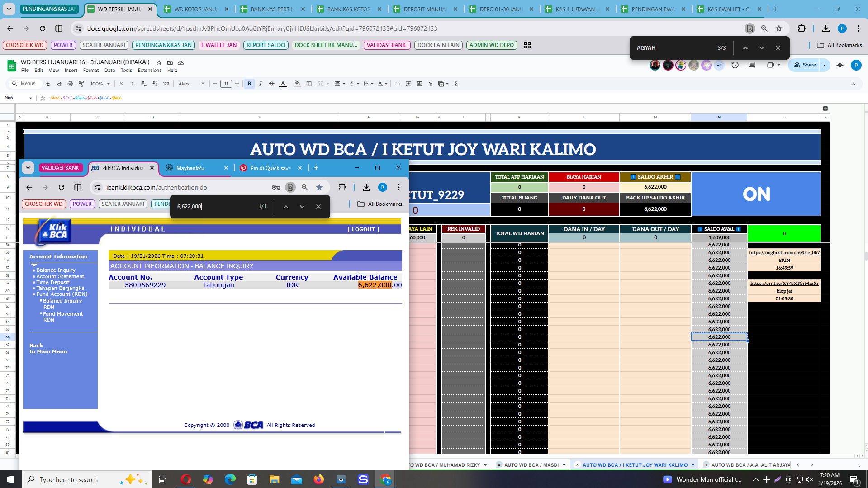Open the Format menu in Google Sheets
868x488 pixels.
click(x=90, y=70)
